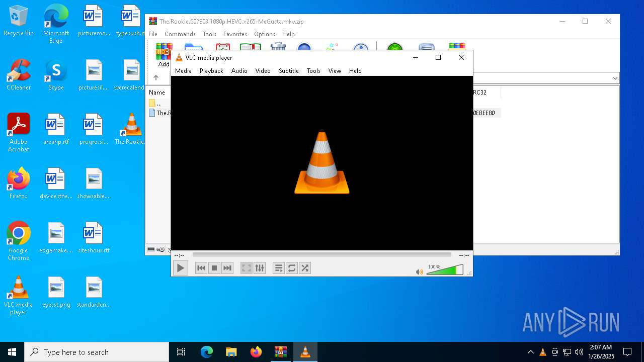Open system tray volume control
The height and width of the screenshot is (362, 644).
click(579, 352)
